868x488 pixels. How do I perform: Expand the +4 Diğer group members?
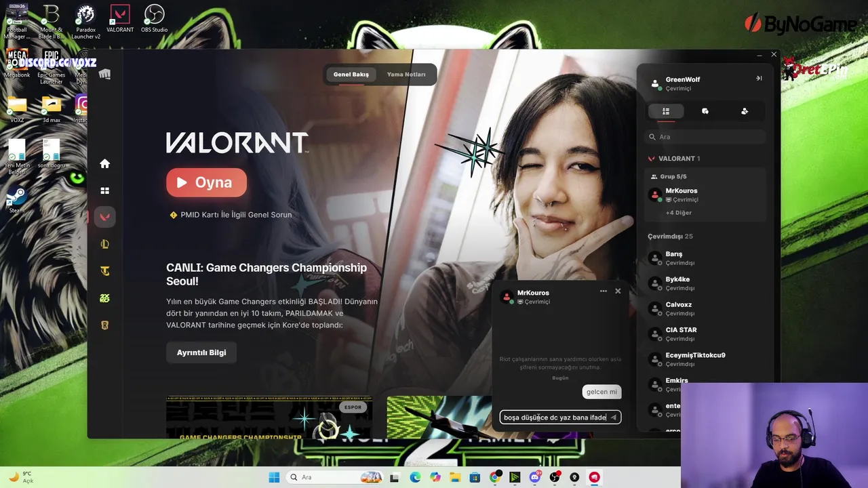point(679,213)
